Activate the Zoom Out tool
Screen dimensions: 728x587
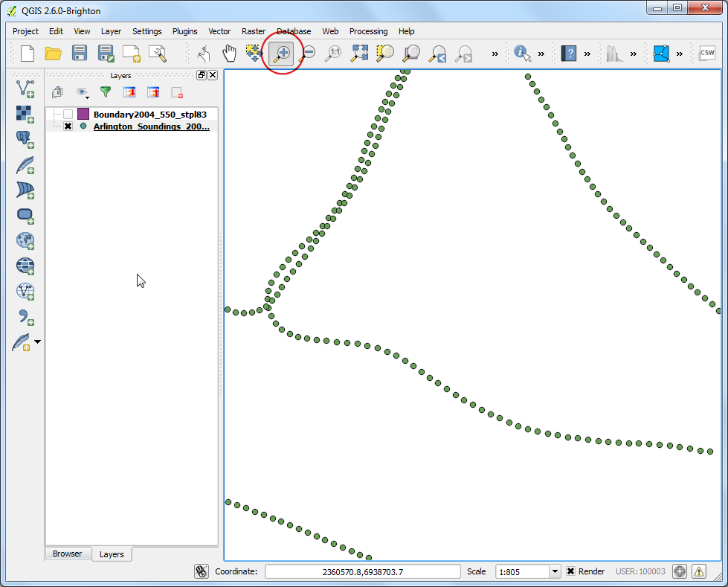[x=307, y=54]
